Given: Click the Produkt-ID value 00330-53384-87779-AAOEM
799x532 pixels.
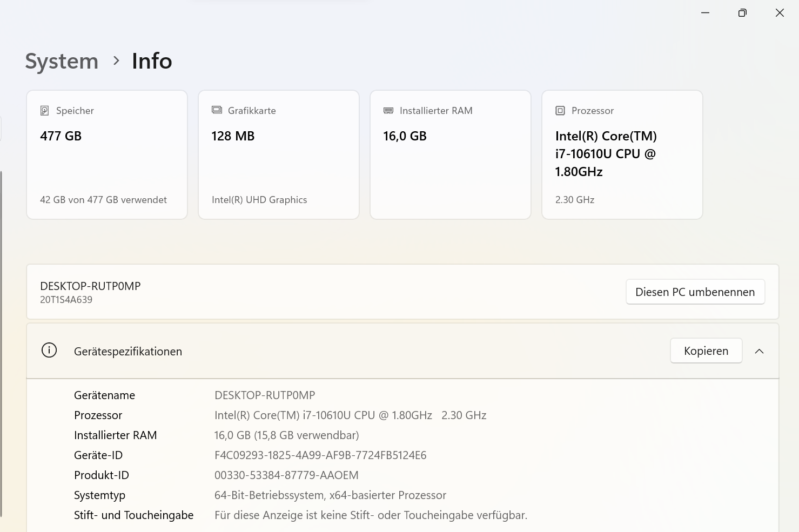Looking at the screenshot, I should point(286,475).
